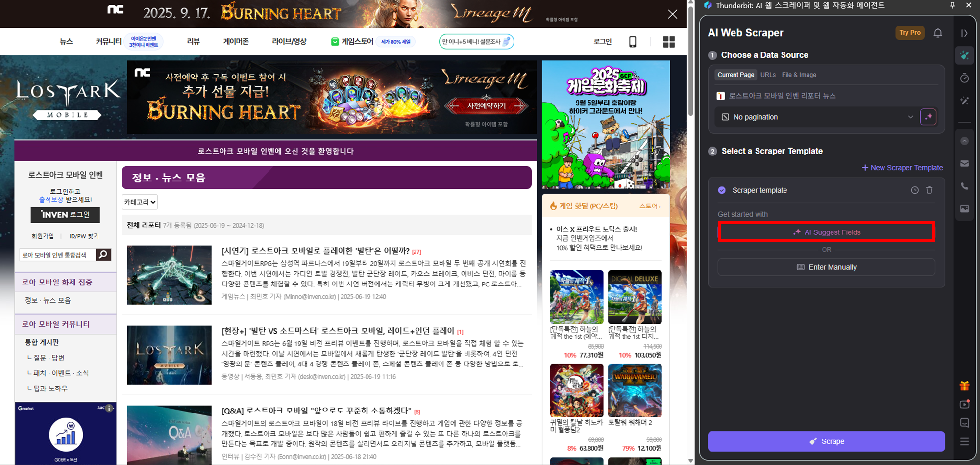The width and height of the screenshot is (980, 465).
Task: Click the 발탄 raid article thumbnail
Action: click(x=169, y=275)
